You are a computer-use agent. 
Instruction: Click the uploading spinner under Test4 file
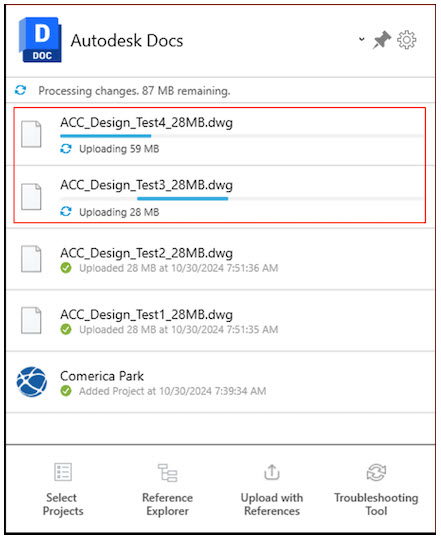(x=66, y=149)
